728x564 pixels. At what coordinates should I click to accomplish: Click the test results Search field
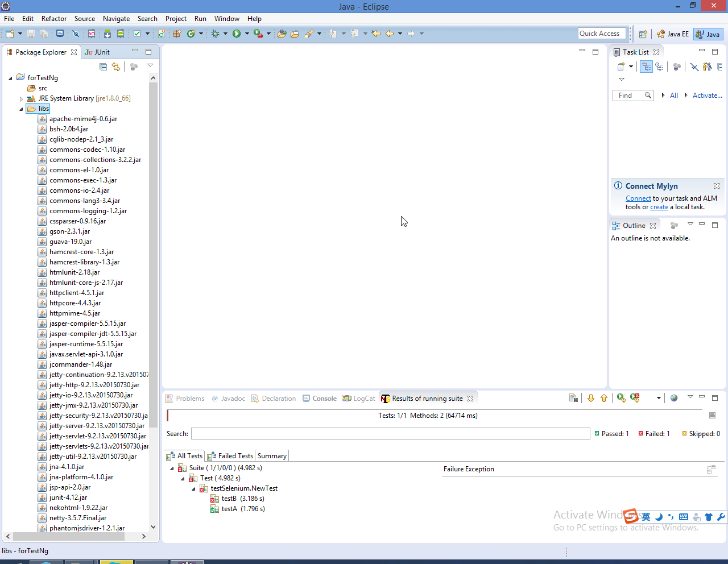(x=390, y=434)
